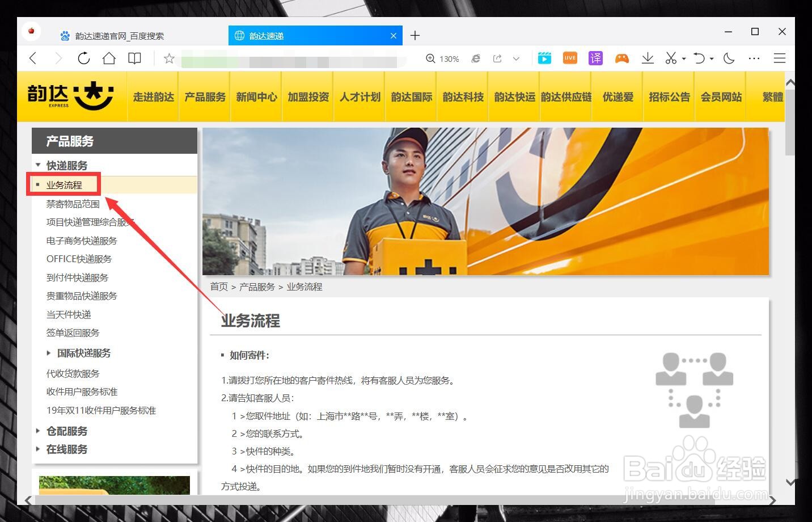
Task: Open 到付件快递服务 sidebar item
Action: pos(77,277)
